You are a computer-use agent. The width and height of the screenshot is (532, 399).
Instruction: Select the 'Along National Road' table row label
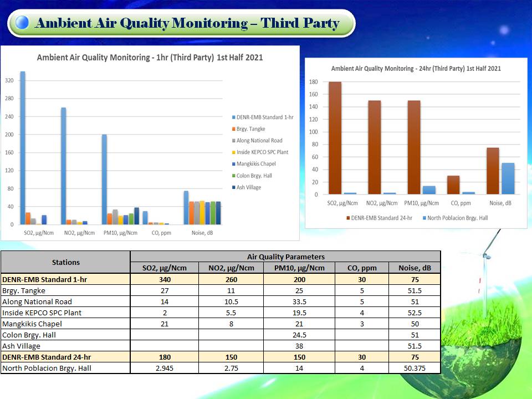[37, 302]
